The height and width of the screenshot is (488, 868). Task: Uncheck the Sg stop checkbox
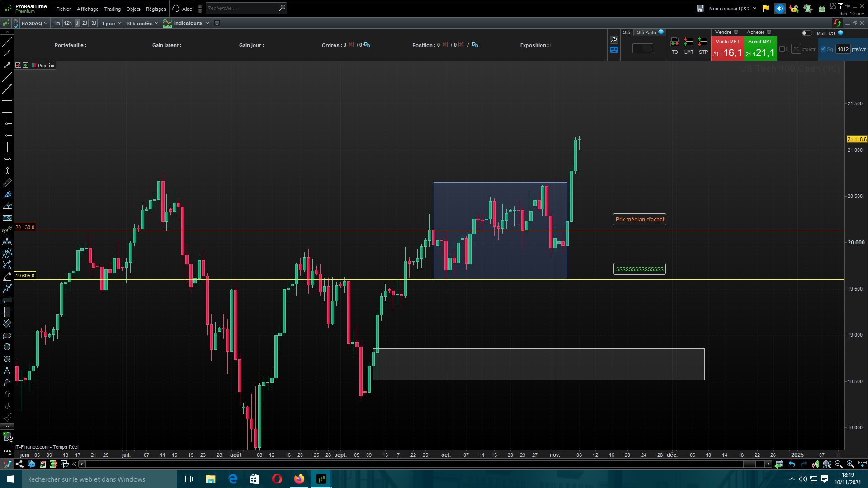pos(823,49)
